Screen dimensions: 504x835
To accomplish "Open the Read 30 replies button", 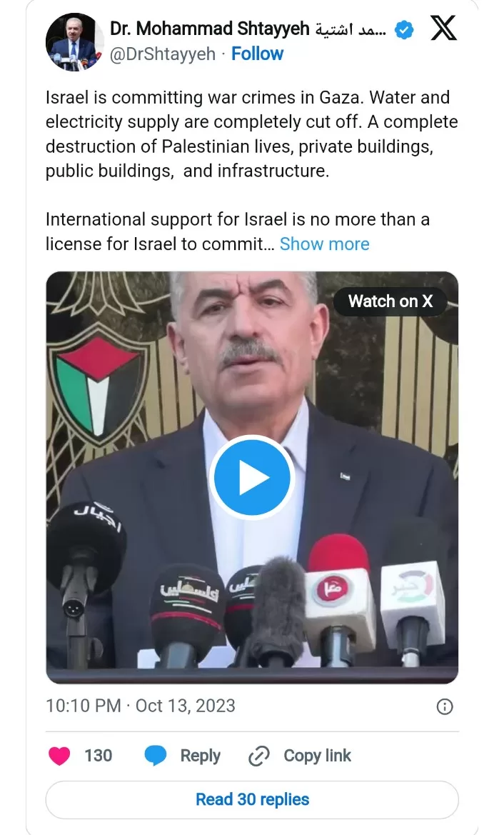I will (x=252, y=799).
